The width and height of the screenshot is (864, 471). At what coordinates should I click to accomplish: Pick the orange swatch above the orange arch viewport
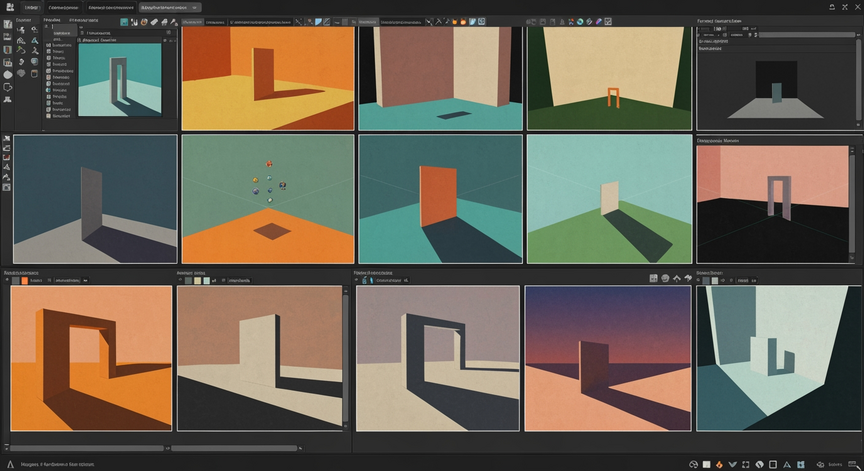pos(24,280)
